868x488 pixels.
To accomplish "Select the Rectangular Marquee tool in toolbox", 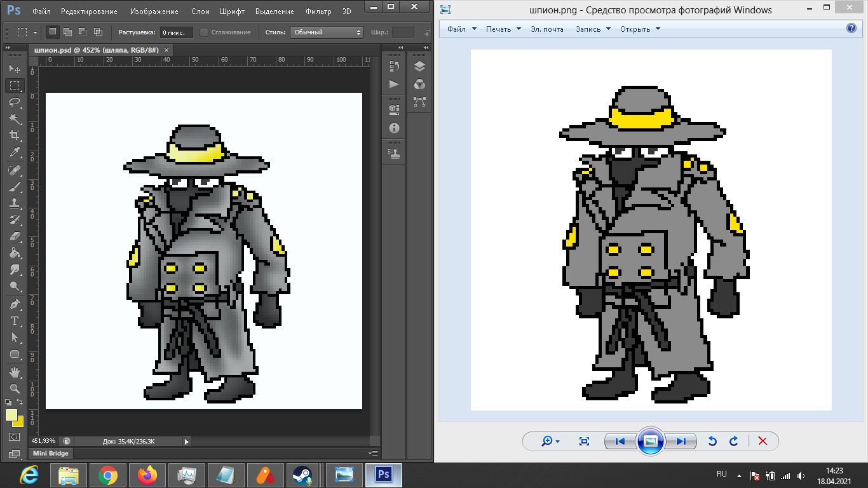I will coord(15,85).
